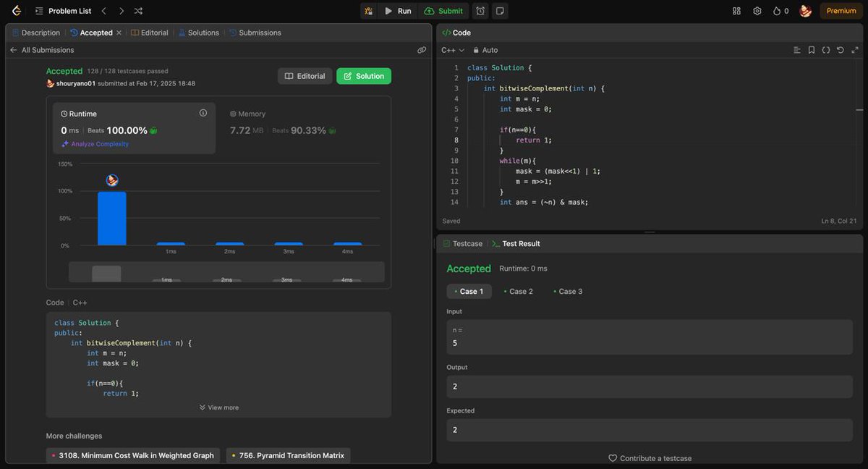
Task: Select the Runtime stats card
Action: (x=134, y=127)
